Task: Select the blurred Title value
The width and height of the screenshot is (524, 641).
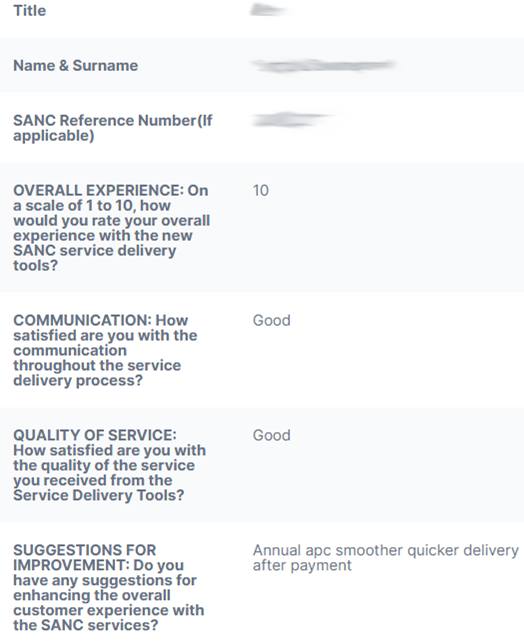Action: (269, 10)
